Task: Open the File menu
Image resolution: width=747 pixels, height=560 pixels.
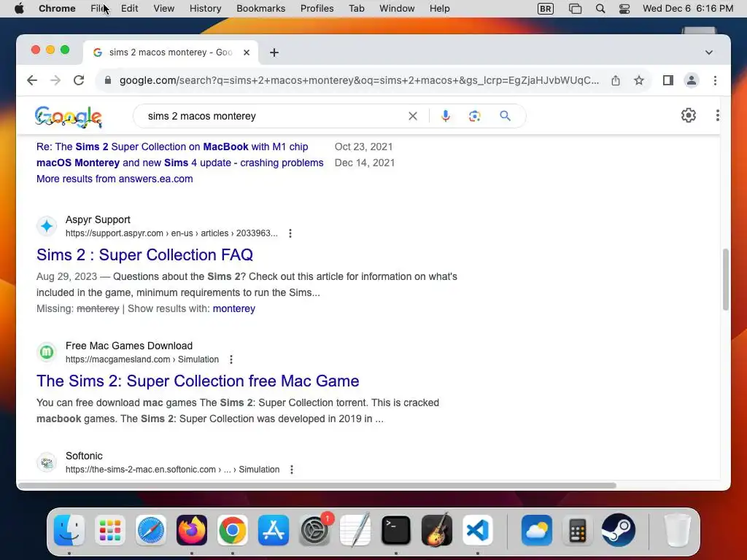Action: click(x=99, y=9)
